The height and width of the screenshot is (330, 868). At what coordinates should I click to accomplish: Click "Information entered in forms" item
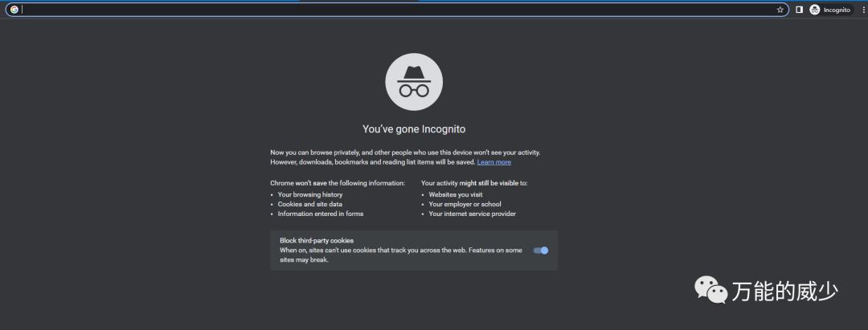coord(321,214)
